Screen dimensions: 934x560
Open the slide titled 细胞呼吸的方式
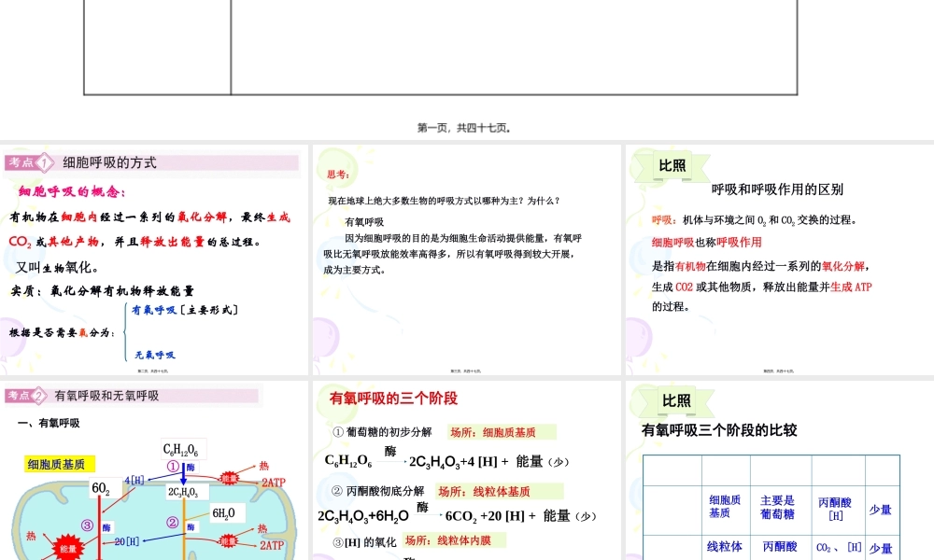(154, 259)
